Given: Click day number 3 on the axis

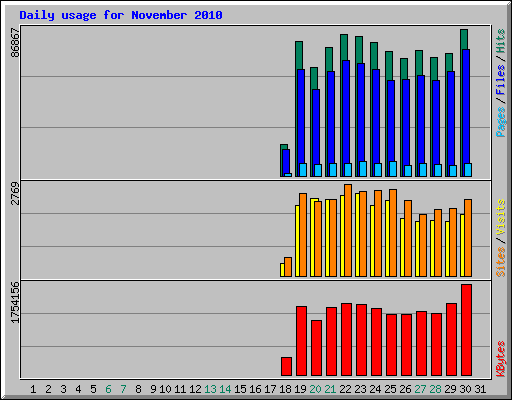Looking at the screenshot, I should [63, 389].
